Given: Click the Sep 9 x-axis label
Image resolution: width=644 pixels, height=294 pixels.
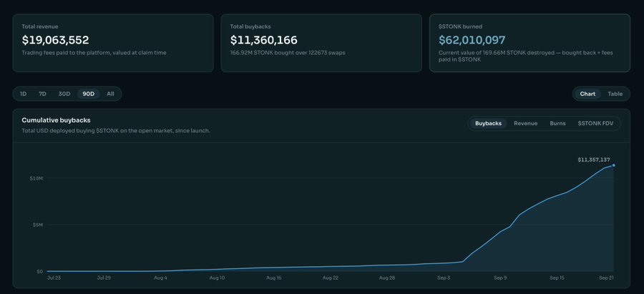Looking at the screenshot, I should click(x=500, y=278).
